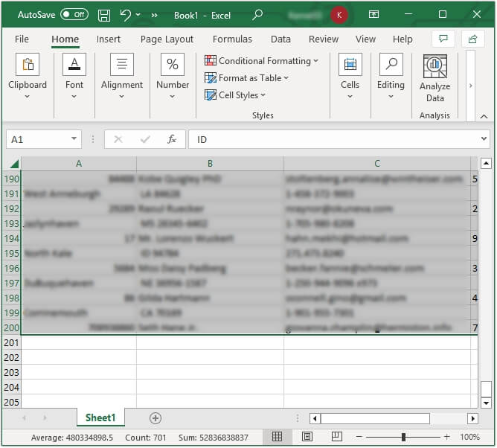Screen dimensions: 497x448
Task: Select row 201 header
Action: 11,343
